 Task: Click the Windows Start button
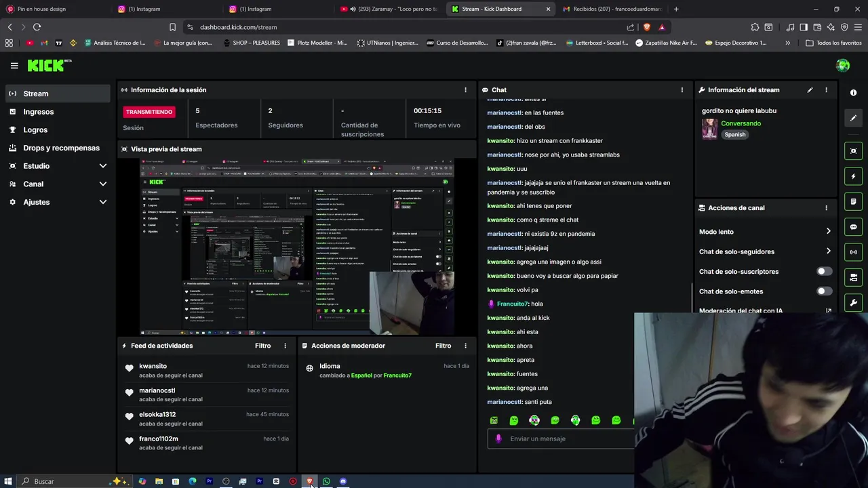click(x=8, y=481)
